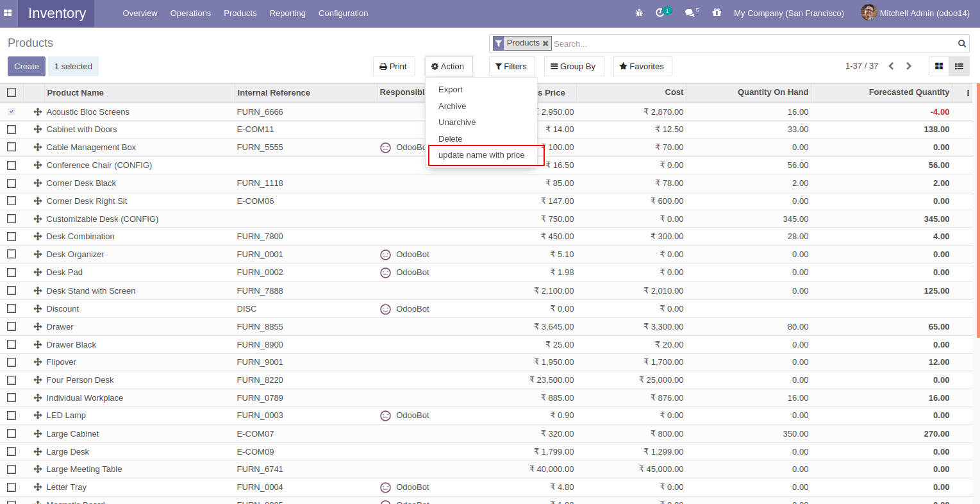The width and height of the screenshot is (980, 504).
Task: Open the Print dropdown
Action: [x=394, y=67]
